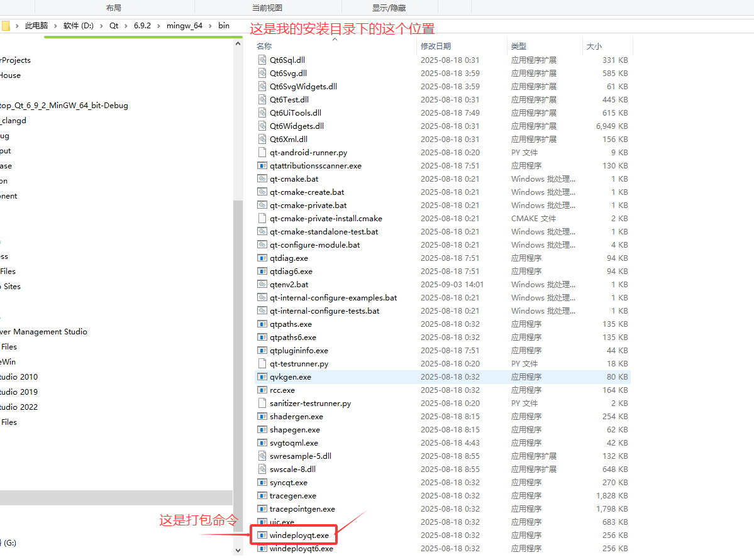This screenshot has width=754, height=560.
Task: Click the qt-cmake-private-install.cmake file icon
Action: (262, 218)
